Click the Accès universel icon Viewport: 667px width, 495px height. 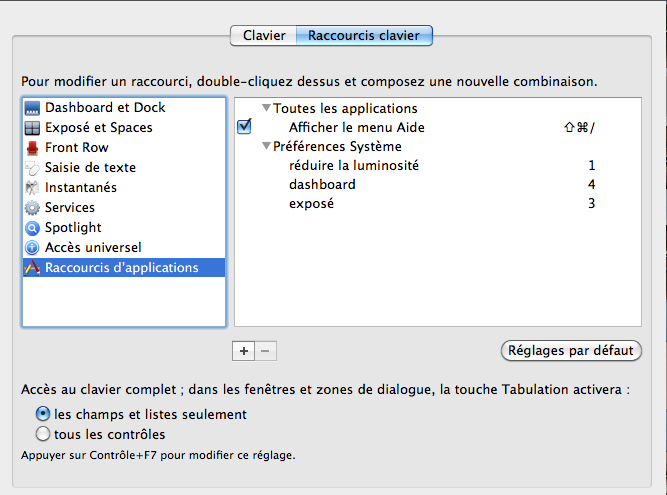pyautogui.click(x=32, y=248)
